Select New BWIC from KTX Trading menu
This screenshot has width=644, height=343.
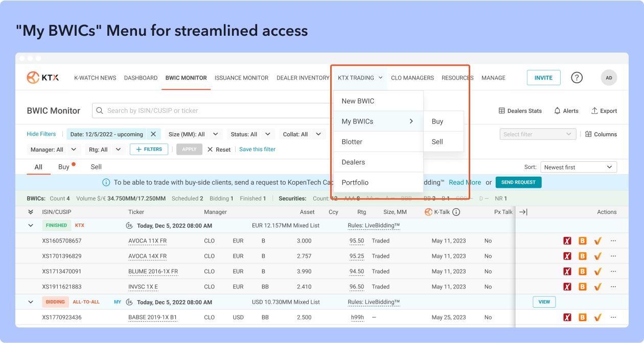[358, 101]
